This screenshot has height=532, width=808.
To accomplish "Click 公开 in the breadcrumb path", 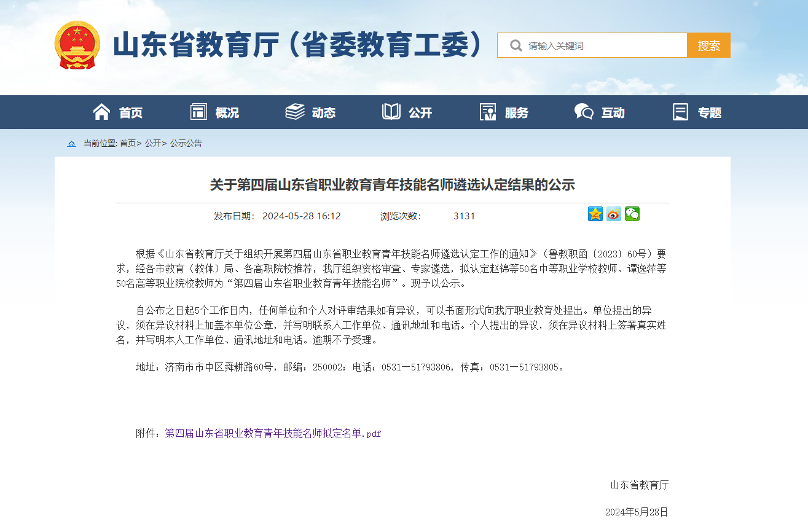I will pyautogui.click(x=152, y=143).
